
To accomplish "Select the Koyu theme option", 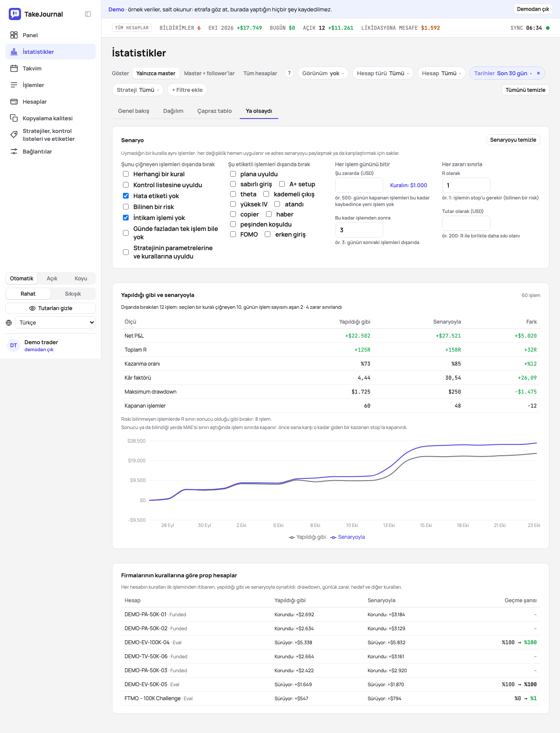I will click(x=81, y=279).
